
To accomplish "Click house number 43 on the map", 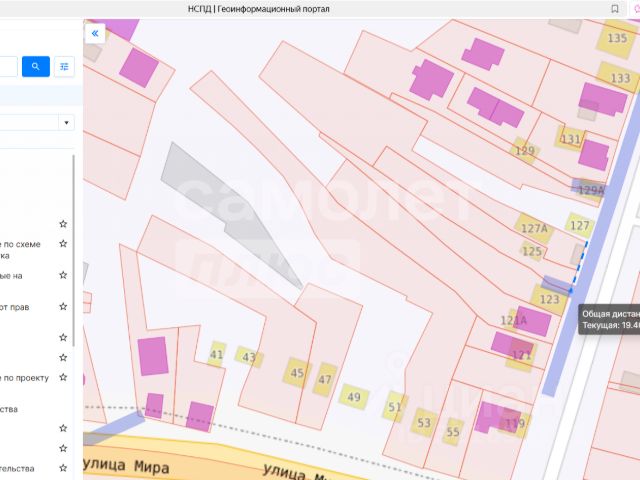I will (x=249, y=358).
